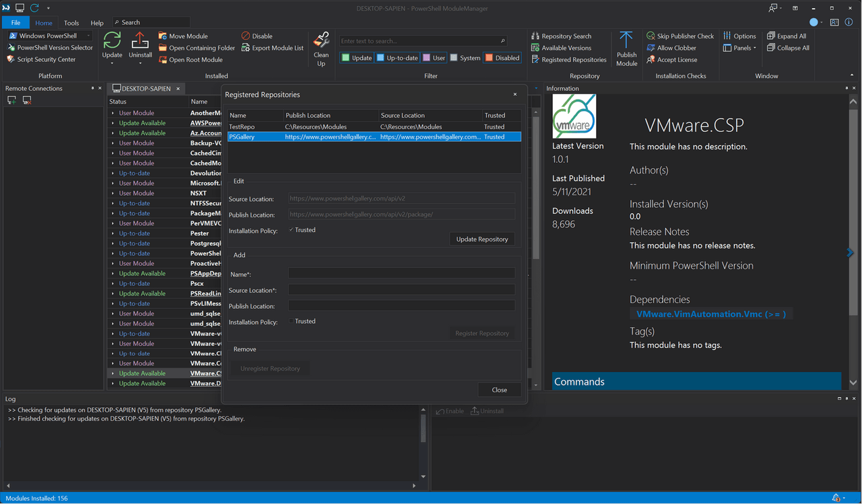862x504 pixels.
Task: Click the computer icon in title bar
Action: 20,8
